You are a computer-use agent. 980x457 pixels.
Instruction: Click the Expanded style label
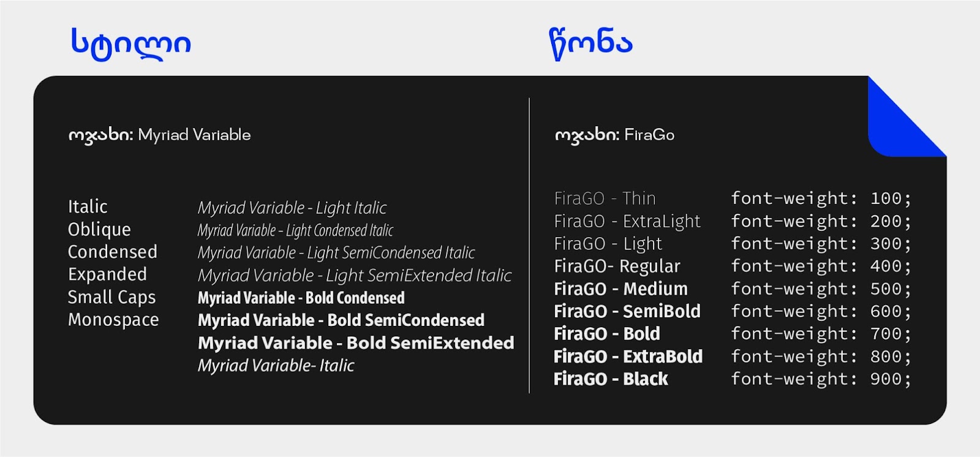[107, 274]
